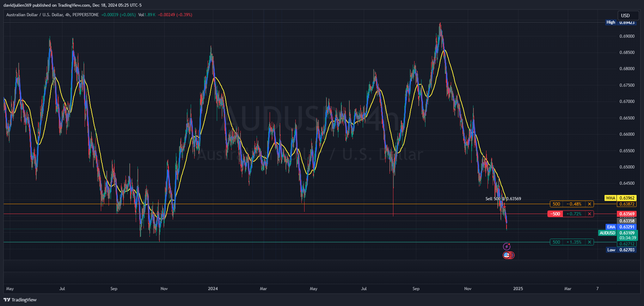The width and height of the screenshot is (644, 306).
Task: Click the 0.66000 price scale label
Action: click(x=627, y=134)
